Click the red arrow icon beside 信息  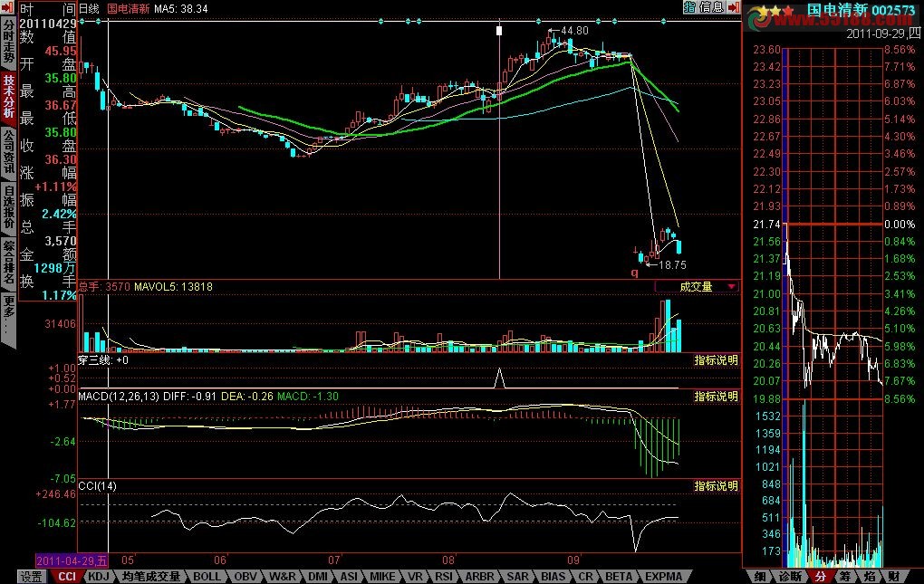pos(733,7)
